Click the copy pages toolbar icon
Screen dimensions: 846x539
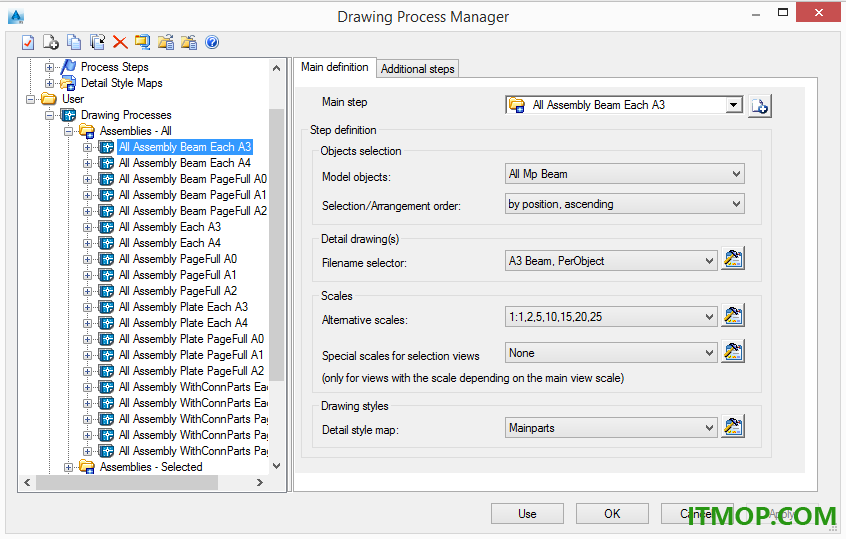pyautogui.click(x=74, y=42)
